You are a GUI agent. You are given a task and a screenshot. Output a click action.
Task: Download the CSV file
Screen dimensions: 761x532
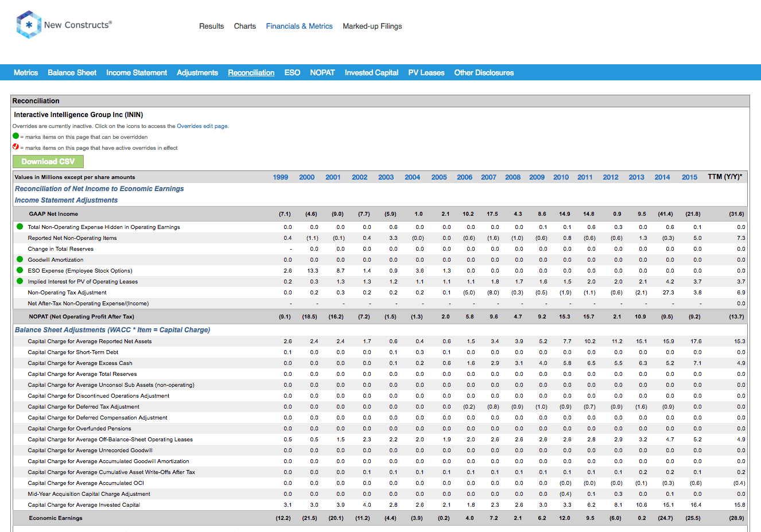pos(48,162)
